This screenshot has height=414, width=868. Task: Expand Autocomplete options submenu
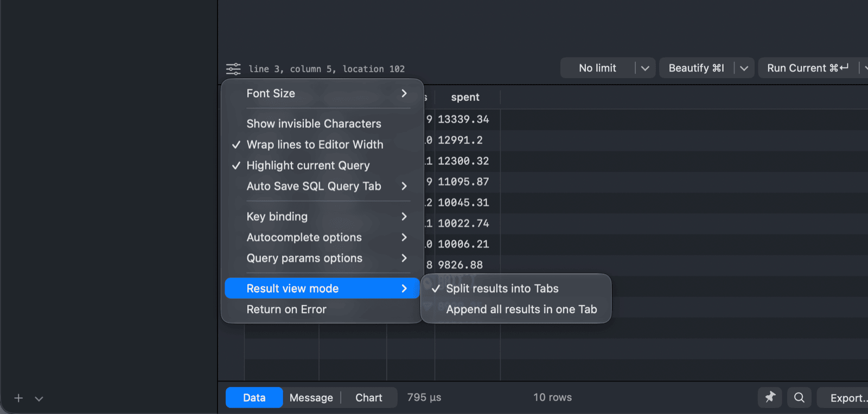coord(322,237)
